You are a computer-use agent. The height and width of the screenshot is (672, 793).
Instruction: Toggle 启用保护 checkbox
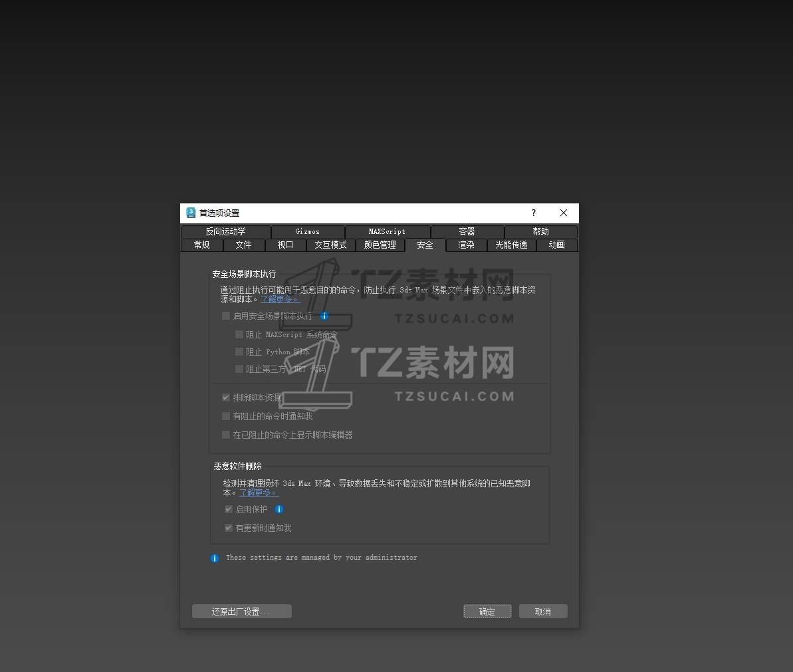click(x=229, y=509)
